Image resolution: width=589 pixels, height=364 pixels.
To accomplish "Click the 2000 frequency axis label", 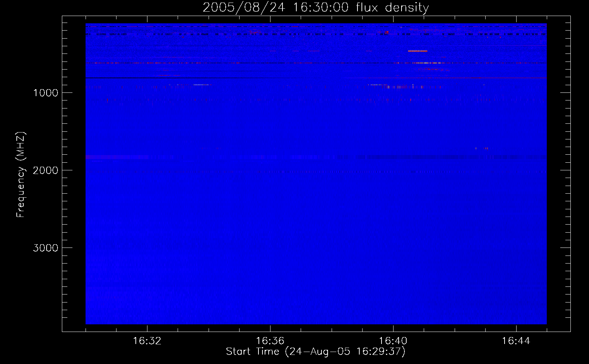I will point(46,170).
